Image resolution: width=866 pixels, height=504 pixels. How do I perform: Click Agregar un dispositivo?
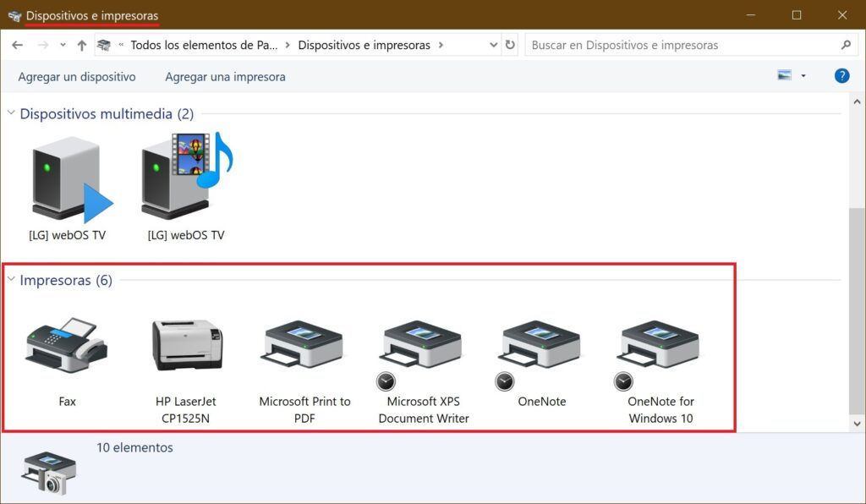click(x=76, y=76)
